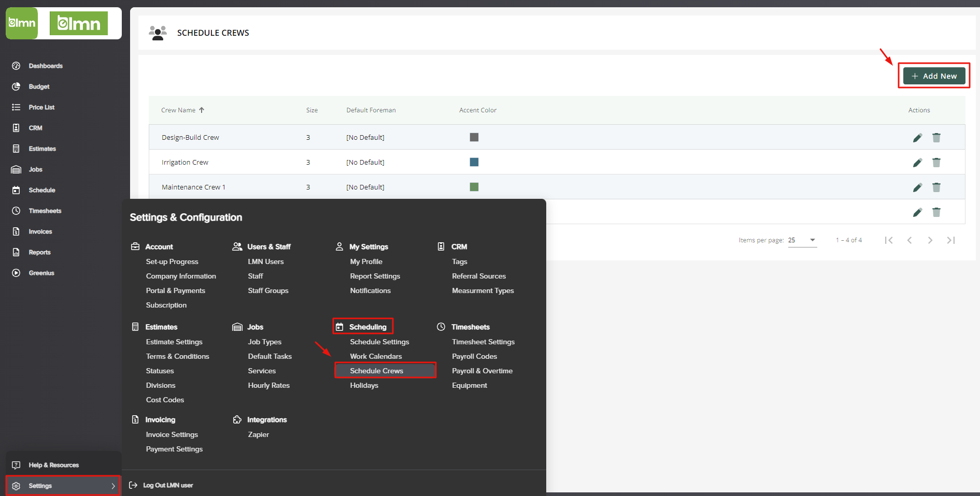Select Work Calendars menu item
Screen dimensions: 980x496
[x=376, y=356]
